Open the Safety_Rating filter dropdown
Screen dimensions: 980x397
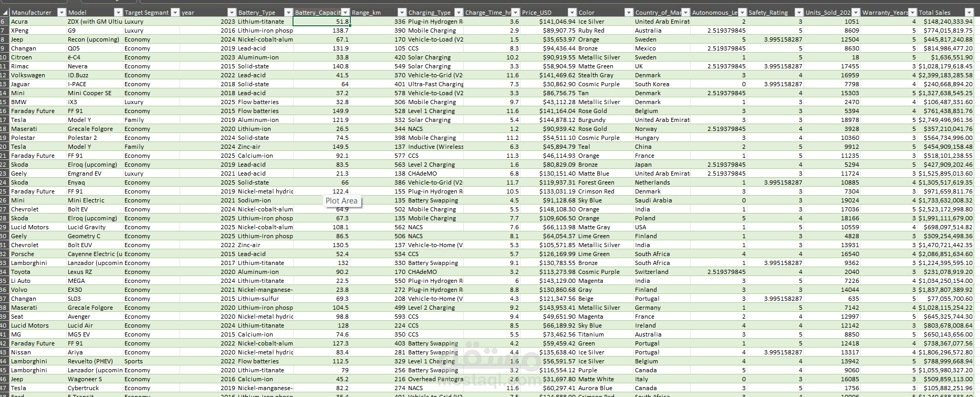(x=799, y=12)
